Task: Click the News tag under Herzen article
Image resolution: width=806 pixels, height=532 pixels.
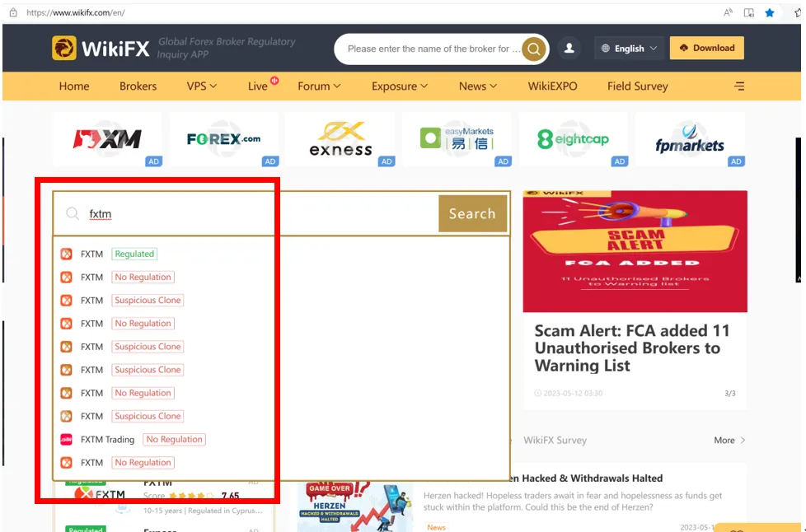Action: pyautogui.click(x=436, y=527)
